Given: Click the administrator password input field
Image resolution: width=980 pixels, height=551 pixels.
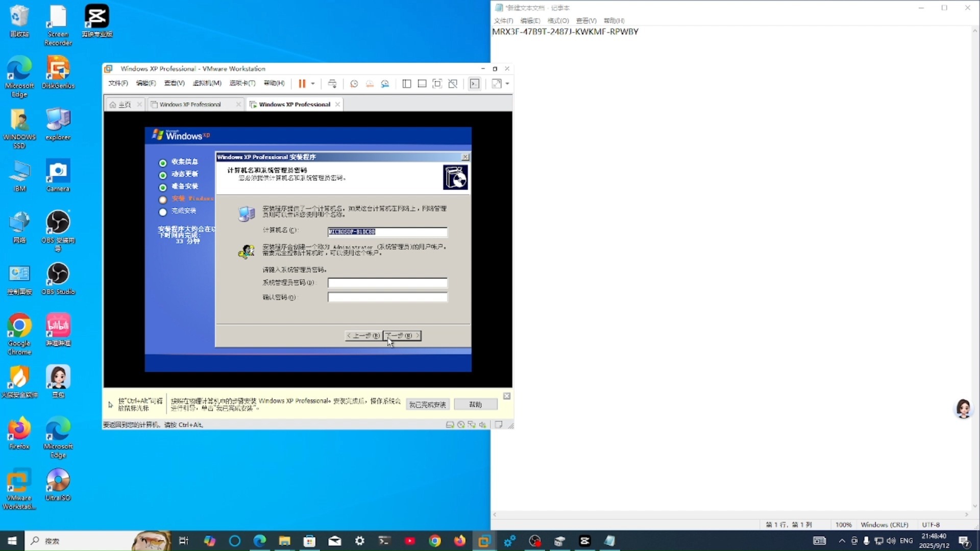Looking at the screenshot, I should coord(387,283).
